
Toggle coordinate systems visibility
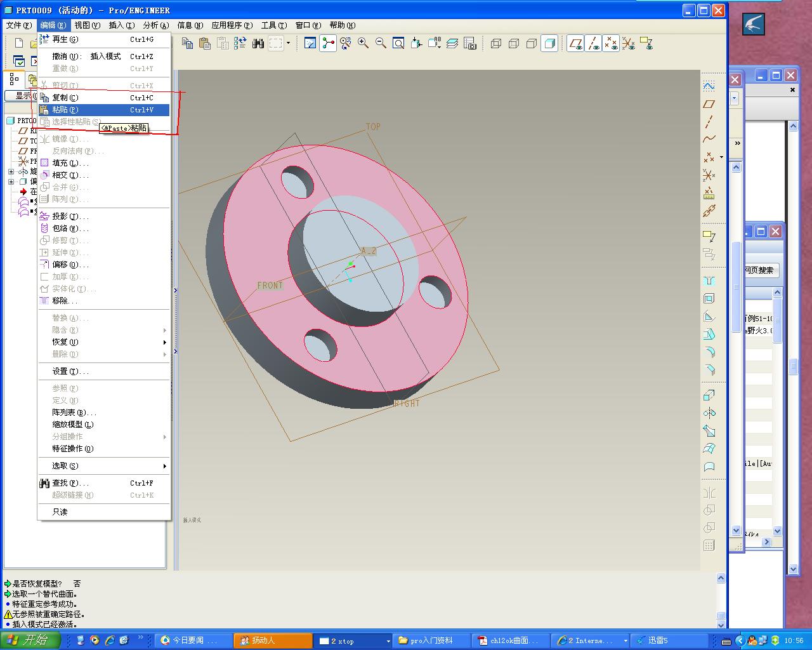tap(629, 43)
